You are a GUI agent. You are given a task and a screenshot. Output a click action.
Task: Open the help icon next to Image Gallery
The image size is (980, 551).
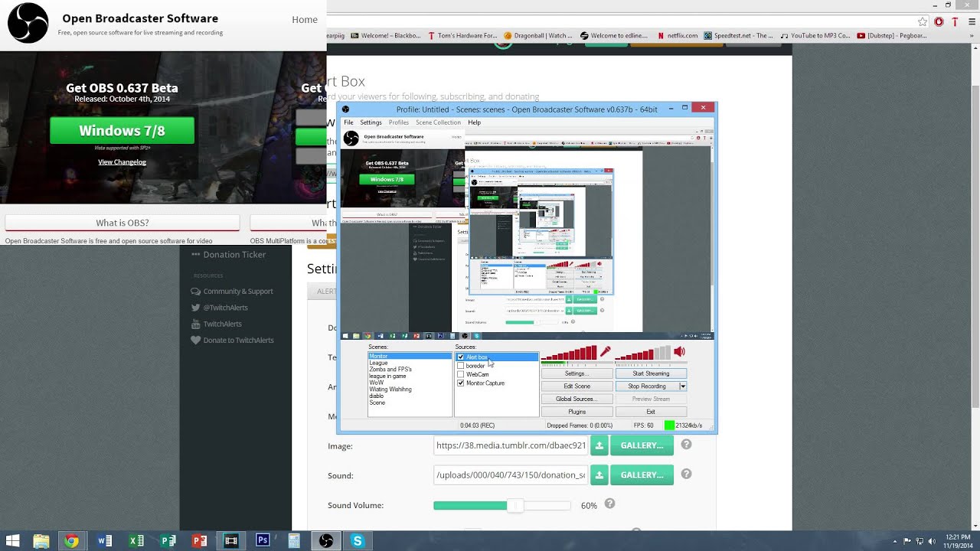[686, 444]
